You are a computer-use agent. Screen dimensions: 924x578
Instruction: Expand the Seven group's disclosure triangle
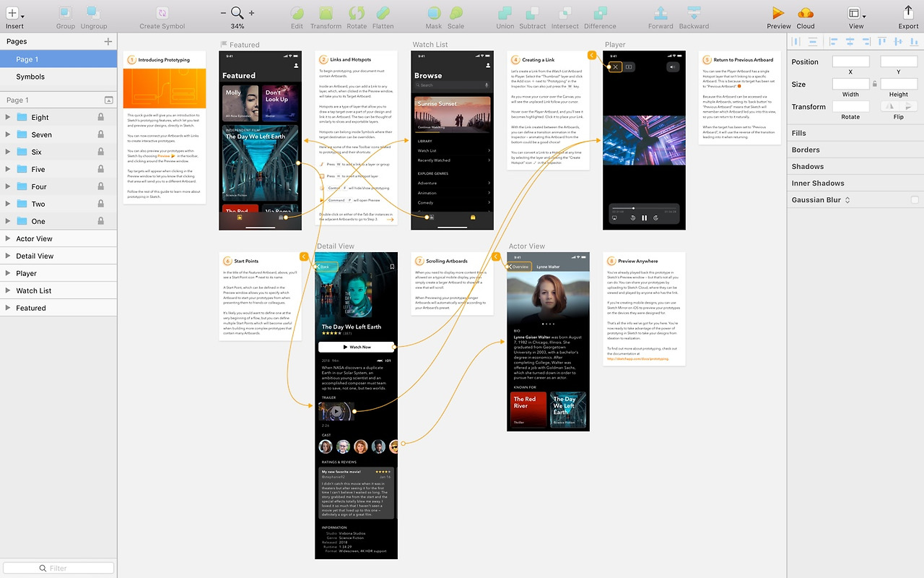pos(7,134)
